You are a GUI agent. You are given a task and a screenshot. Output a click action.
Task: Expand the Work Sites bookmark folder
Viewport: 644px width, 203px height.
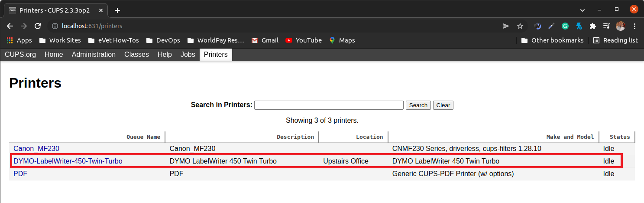tap(60, 40)
